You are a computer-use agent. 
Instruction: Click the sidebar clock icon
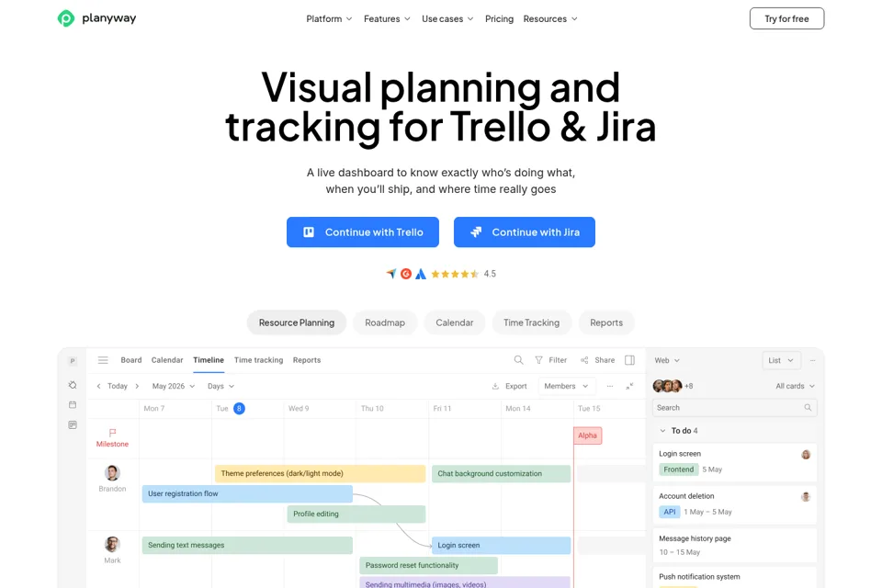click(73, 385)
